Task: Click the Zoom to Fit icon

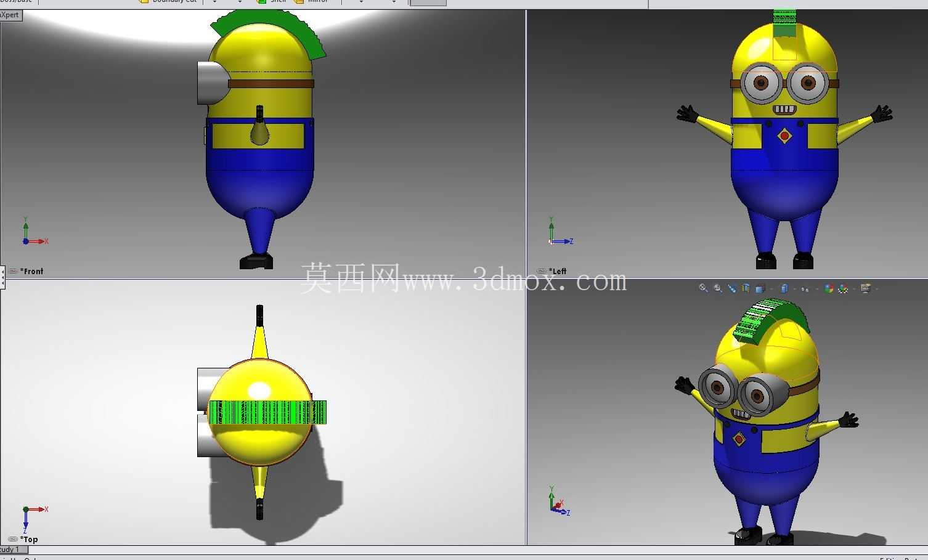Action: pos(703,288)
